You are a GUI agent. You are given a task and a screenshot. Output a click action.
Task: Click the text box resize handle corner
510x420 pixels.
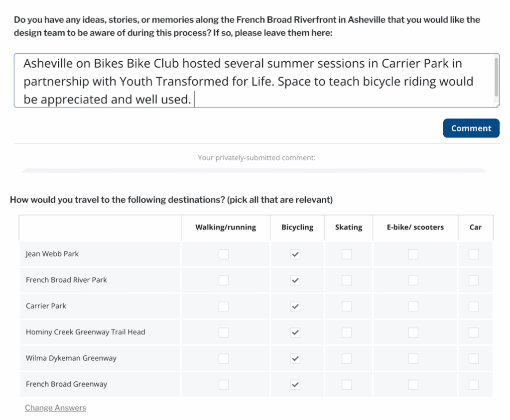tap(496, 104)
